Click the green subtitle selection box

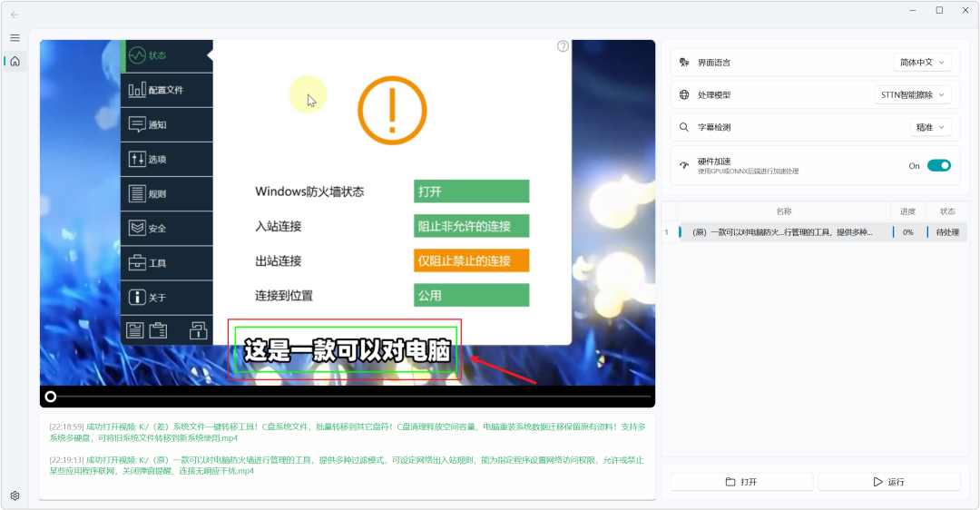347,350
